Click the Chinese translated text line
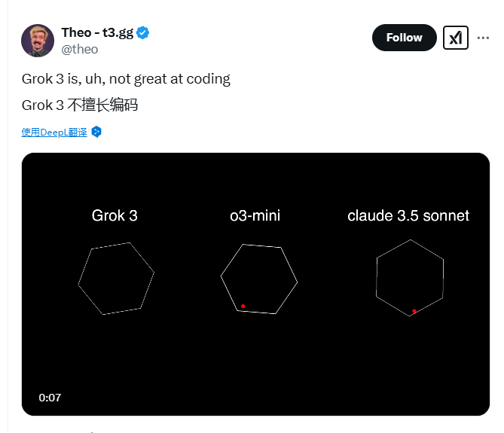 click(80, 105)
